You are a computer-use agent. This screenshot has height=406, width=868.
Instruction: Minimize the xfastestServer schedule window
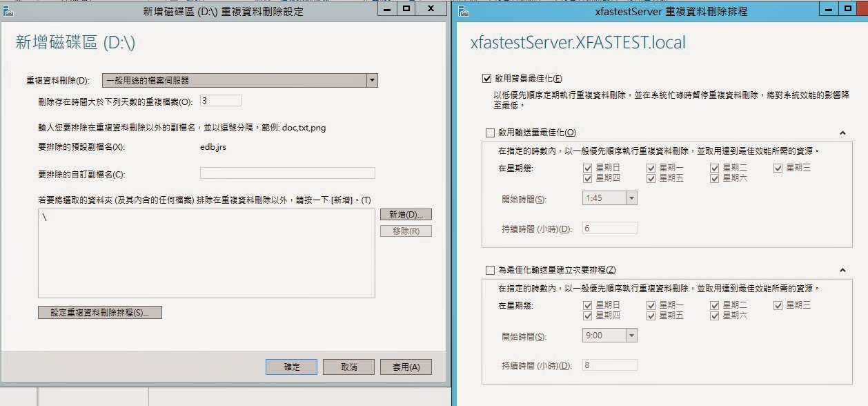(829, 9)
